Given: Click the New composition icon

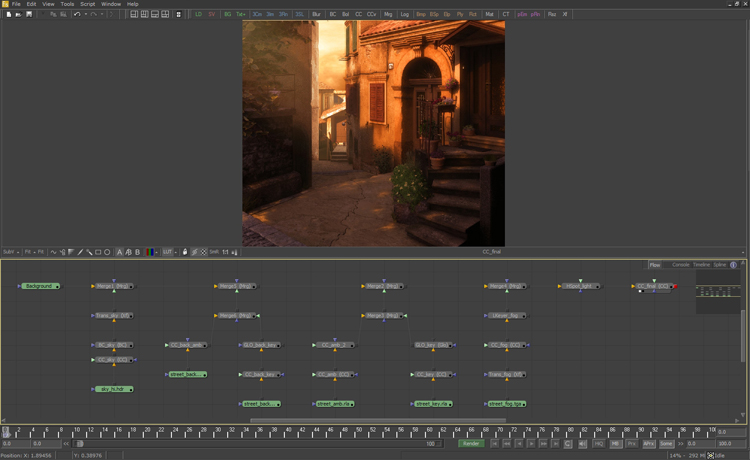Looking at the screenshot, I should [x=9, y=15].
